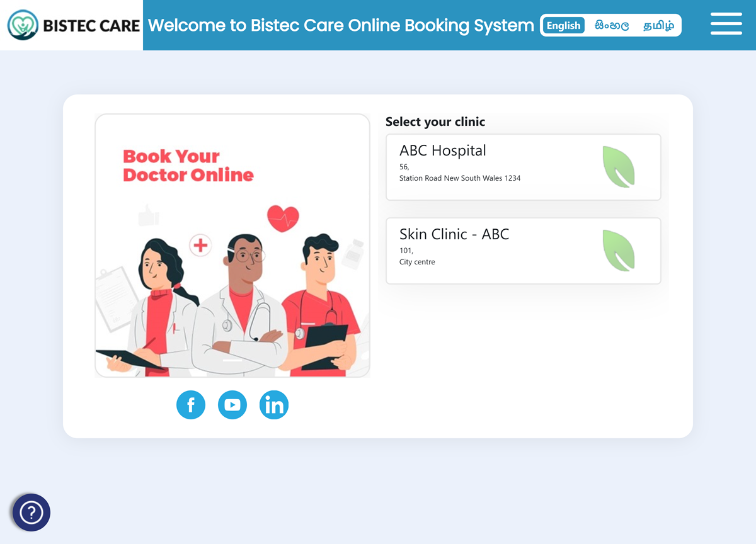The height and width of the screenshot is (544, 756).
Task: Open the hamburger menu
Action: [x=726, y=24]
